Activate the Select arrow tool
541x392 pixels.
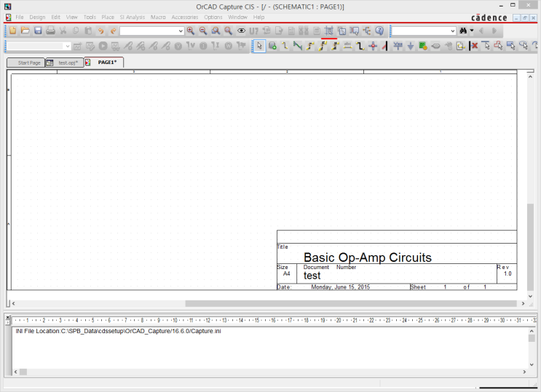(x=259, y=46)
